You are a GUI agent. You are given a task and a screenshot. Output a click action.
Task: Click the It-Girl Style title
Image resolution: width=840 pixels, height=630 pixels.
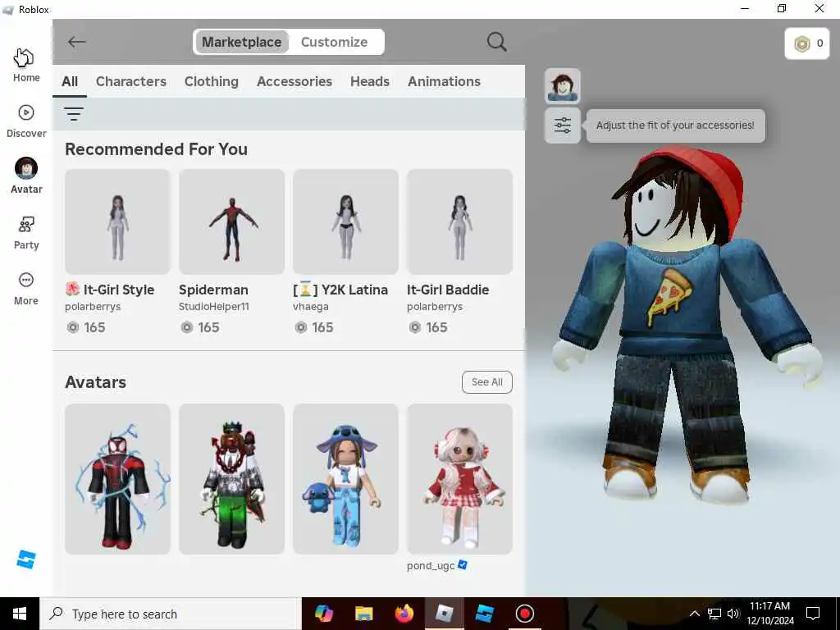click(x=110, y=290)
